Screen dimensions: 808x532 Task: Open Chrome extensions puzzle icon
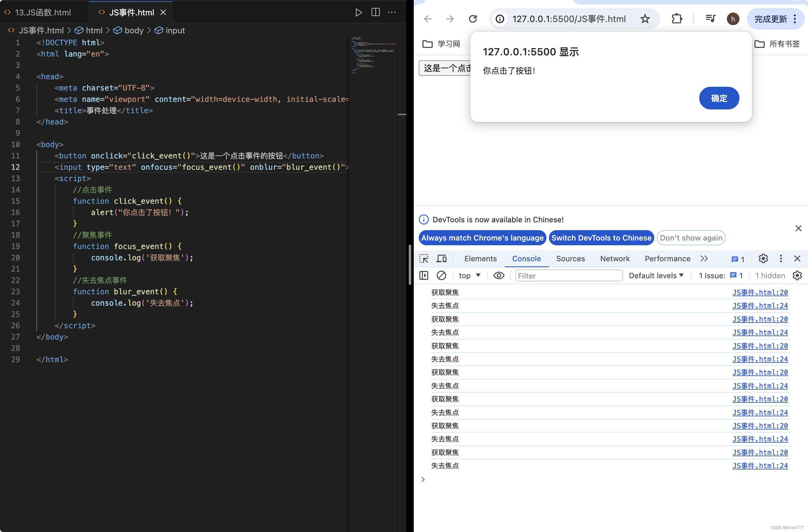[677, 19]
